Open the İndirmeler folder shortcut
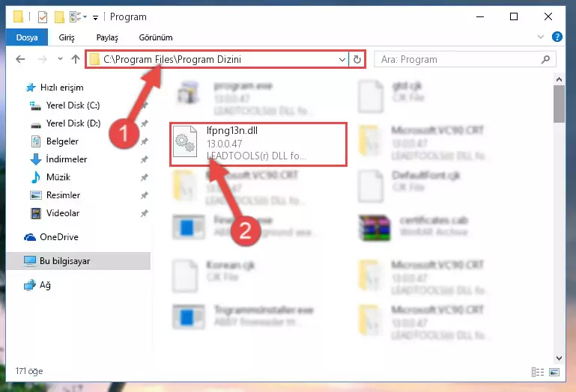The height and width of the screenshot is (392, 576). 67,159
